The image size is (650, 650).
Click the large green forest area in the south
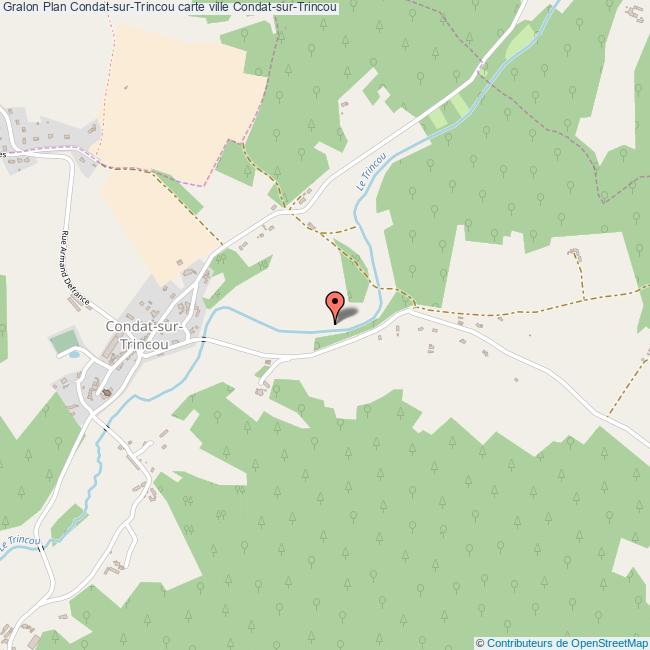(373, 531)
